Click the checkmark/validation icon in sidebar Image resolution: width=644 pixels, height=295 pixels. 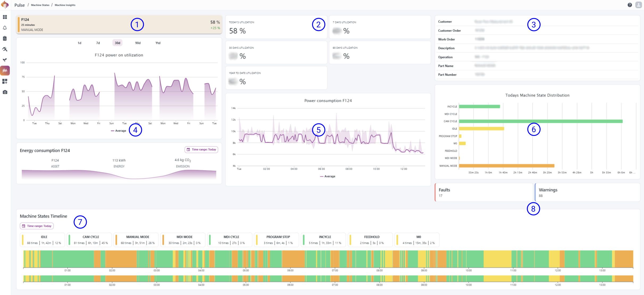click(5, 39)
